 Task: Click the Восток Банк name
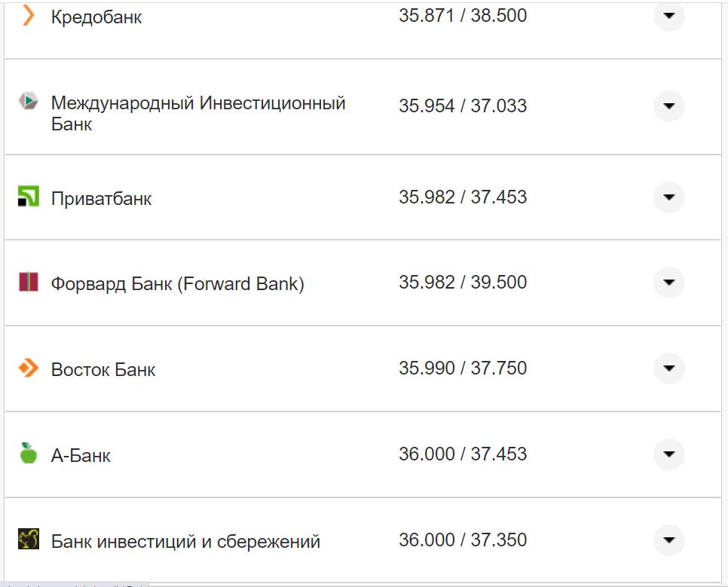pos(102,368)
